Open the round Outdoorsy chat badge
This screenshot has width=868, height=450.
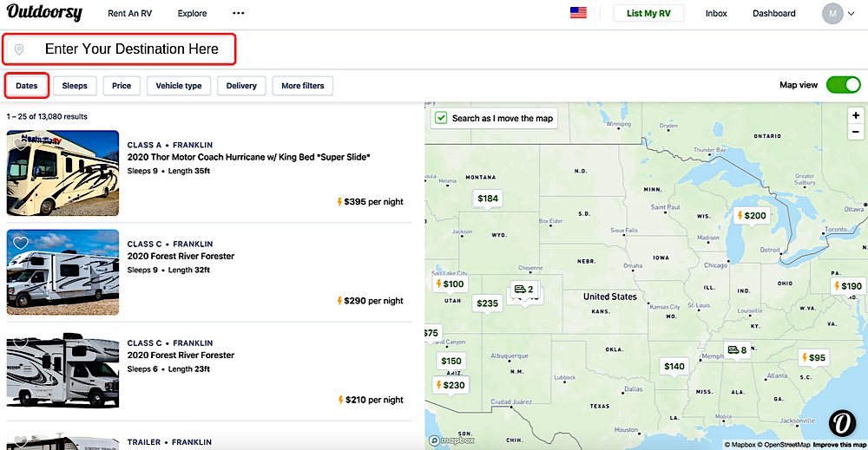tap(841, 422)
